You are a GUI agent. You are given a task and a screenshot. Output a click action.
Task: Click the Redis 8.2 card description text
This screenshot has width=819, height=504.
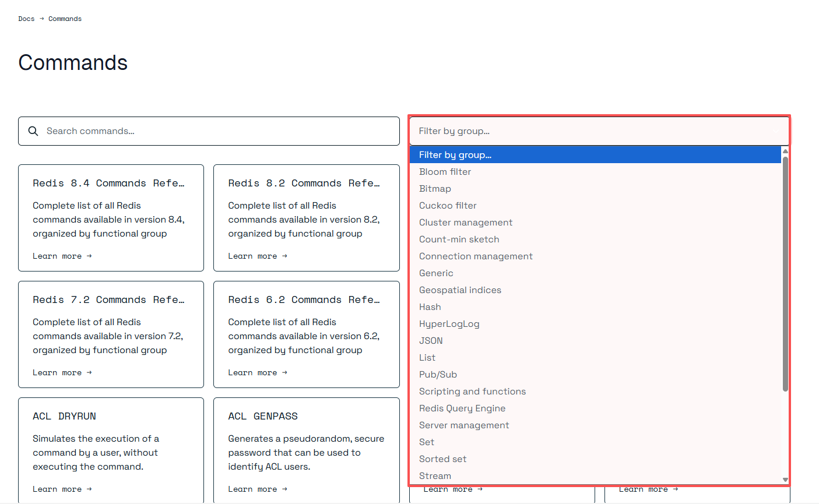(304, 220)
